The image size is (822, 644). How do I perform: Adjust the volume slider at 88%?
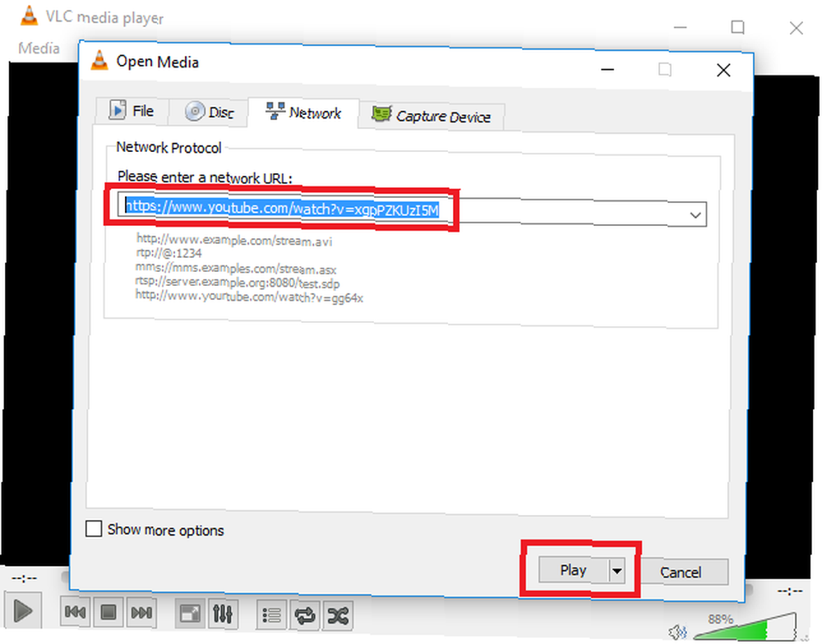745,629
